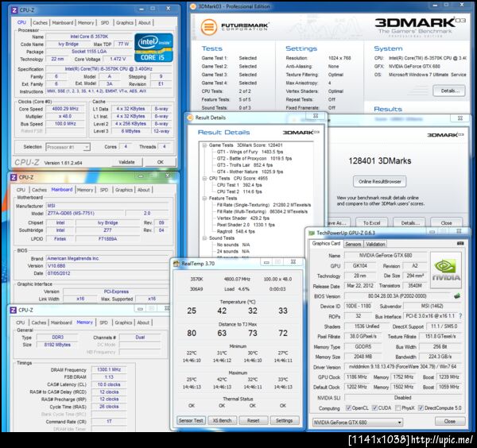Image resolution: width=477 pixels, height=448 pixels.
Task: Click motherboard model Z77A-GD65 field
Action: coord(84,213)
